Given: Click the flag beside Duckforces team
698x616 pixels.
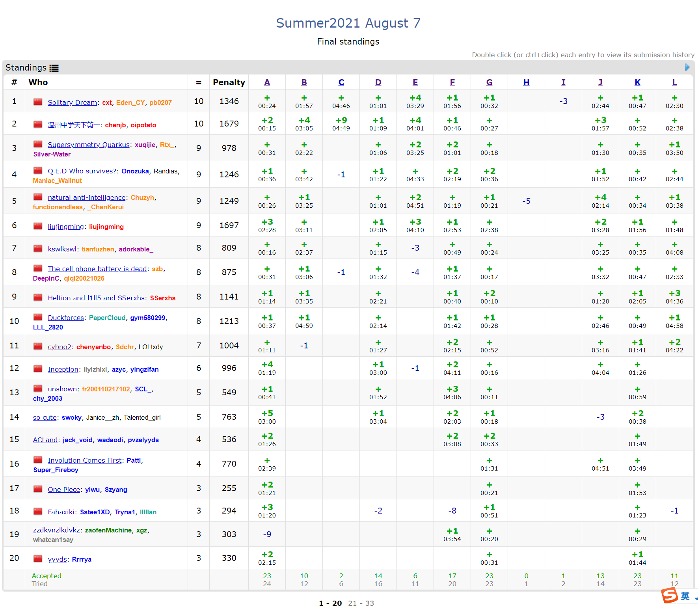Looking at the screenshot, I should [x=38, y=317].
